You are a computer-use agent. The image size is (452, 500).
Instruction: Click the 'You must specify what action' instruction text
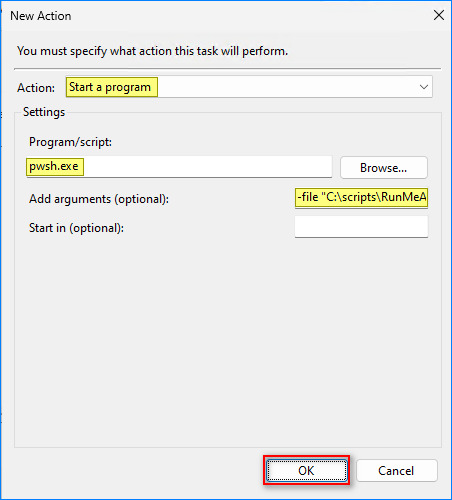(152, 51)
